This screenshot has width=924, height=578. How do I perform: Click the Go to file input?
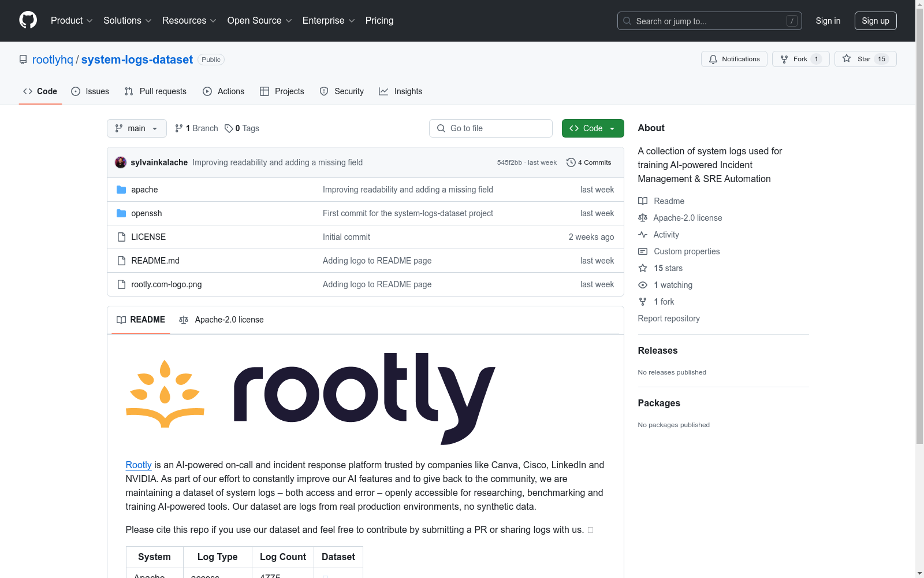(491, 128)
